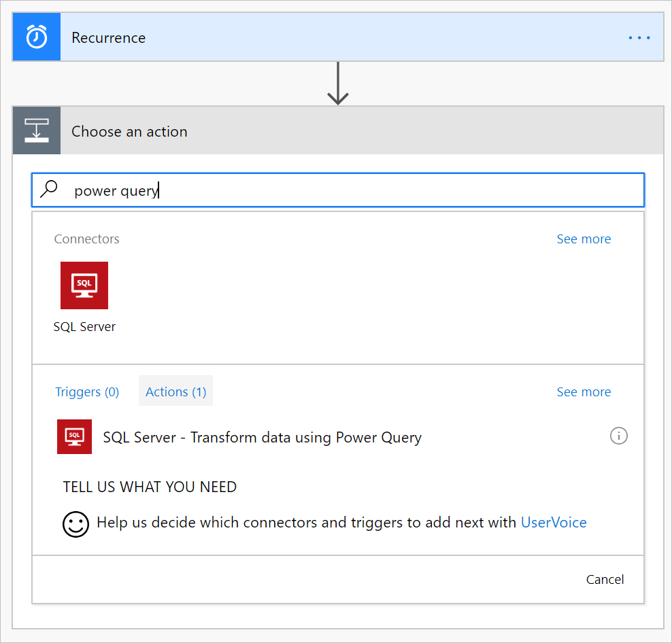This screenshot has width=672, height=643.
Task: Open the UserVoice link
Action: coord(553,523)
